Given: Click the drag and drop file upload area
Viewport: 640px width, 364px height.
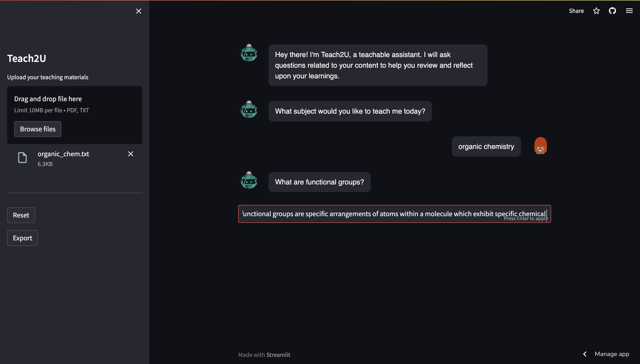Looking at the screenshot, I should pyautogui.click(x=75, y=115).
